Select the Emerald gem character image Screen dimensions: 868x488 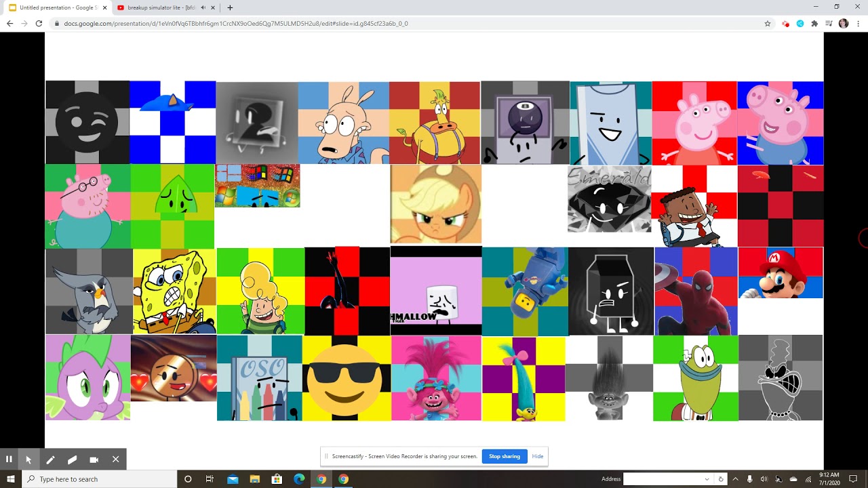click(610, 199)
